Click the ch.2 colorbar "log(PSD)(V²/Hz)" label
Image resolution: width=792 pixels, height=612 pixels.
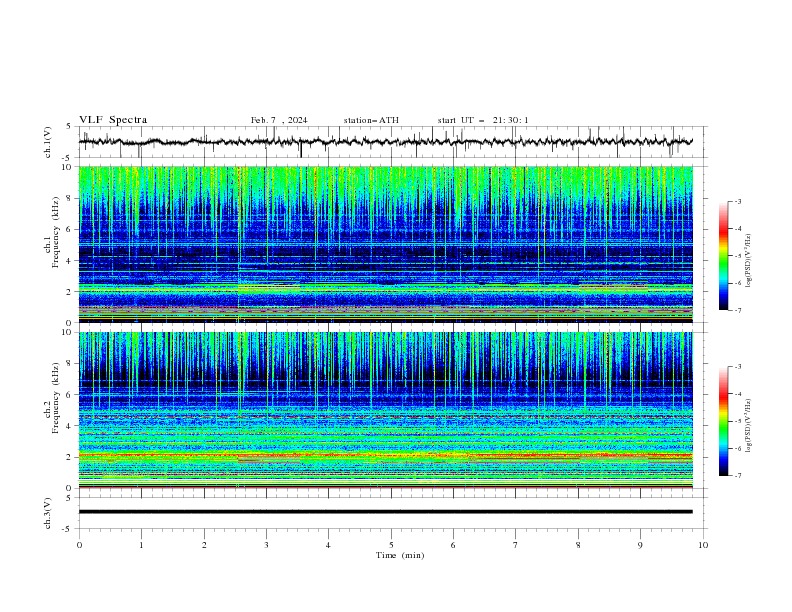749,426
